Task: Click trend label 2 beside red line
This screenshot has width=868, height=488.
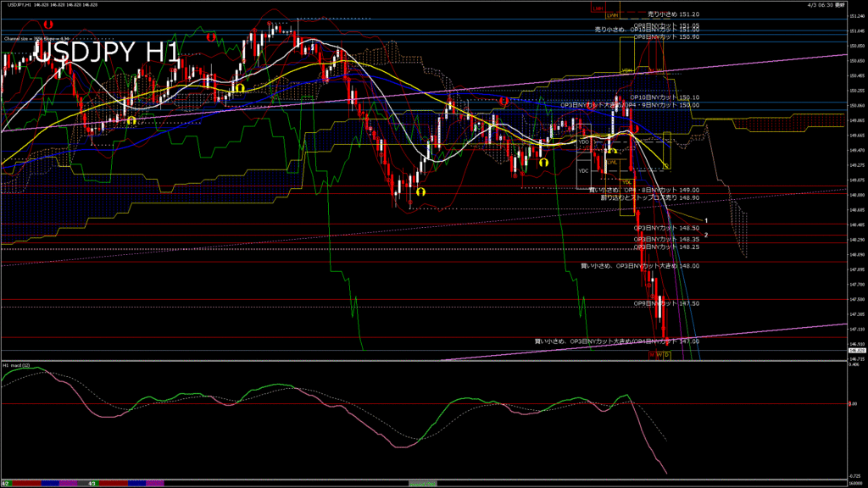Action: click(706, 236)
